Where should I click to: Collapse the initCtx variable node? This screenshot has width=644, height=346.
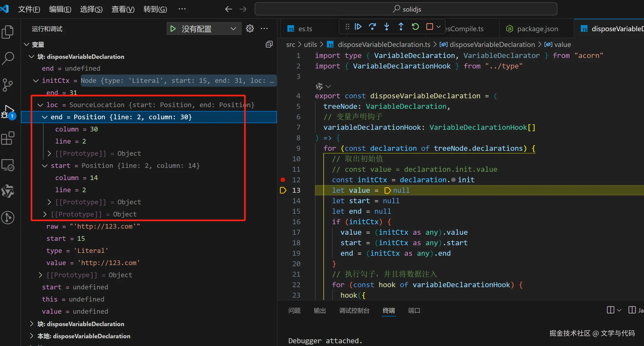(36, 81)
